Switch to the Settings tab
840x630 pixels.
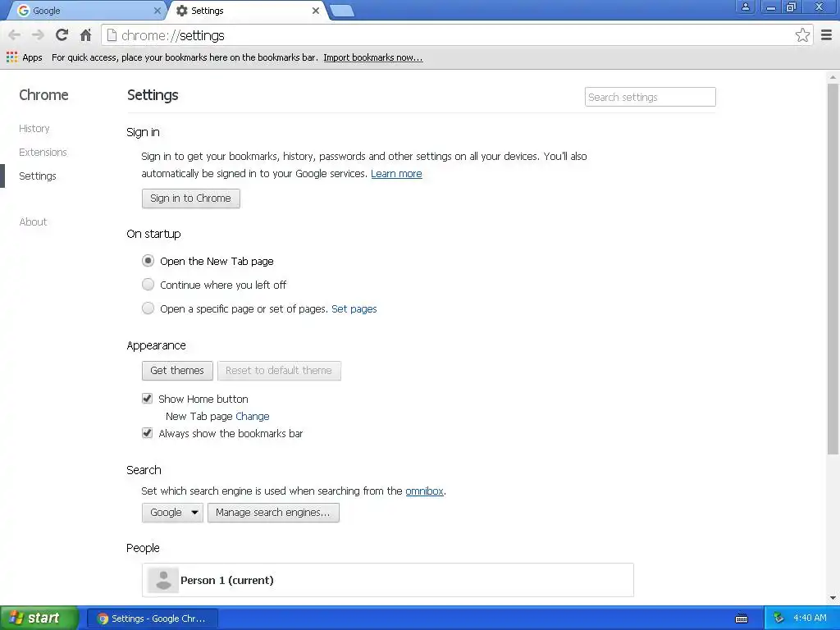point(246,11)
